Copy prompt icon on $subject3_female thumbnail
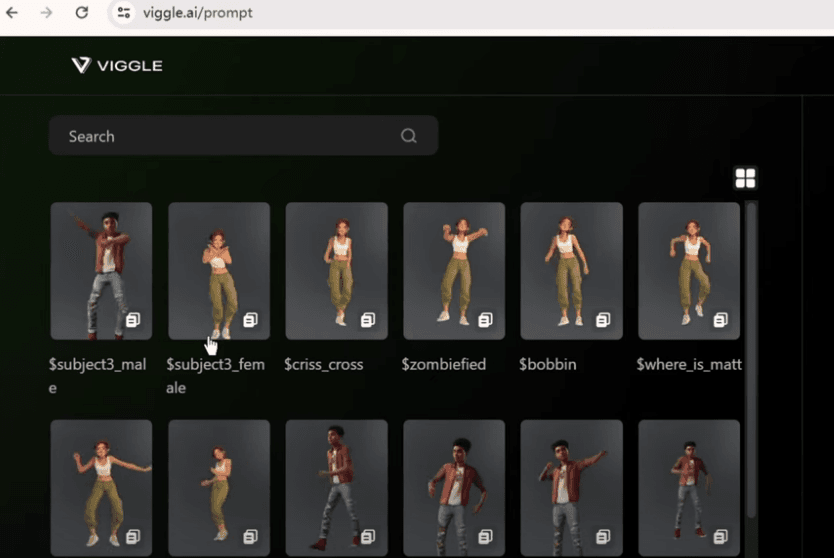The height and width of the screenshot is (558, 834). point(250,320)
